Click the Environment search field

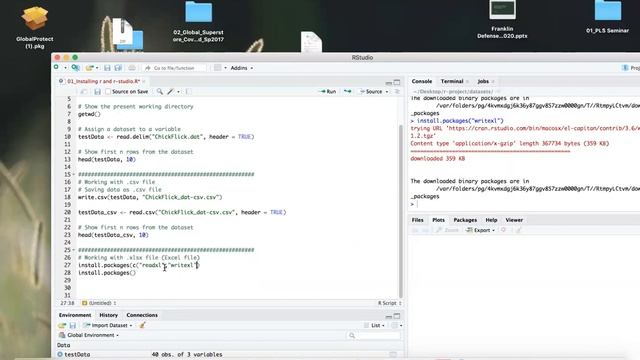(373, 335)
